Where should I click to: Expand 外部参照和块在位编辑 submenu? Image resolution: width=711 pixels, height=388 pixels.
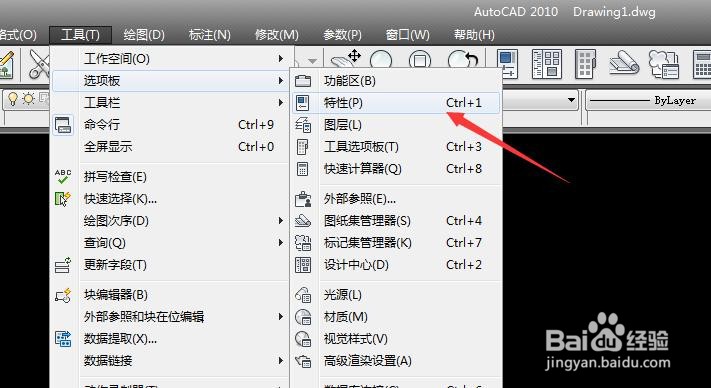(x=170, y=317)
